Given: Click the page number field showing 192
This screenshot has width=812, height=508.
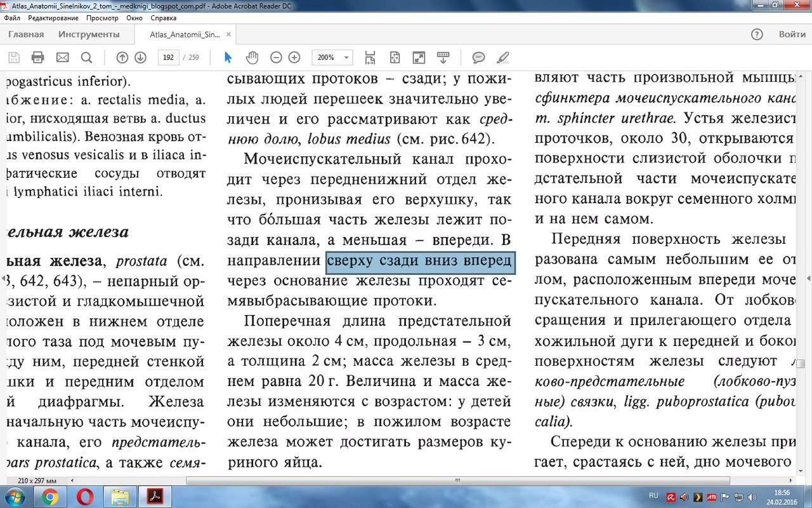Looking at the screenshot, I should click(x=168, y=58).
